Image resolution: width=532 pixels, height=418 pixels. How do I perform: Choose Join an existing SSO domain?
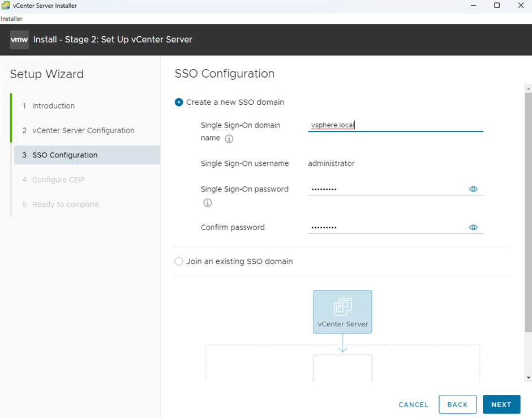point(179,262)
